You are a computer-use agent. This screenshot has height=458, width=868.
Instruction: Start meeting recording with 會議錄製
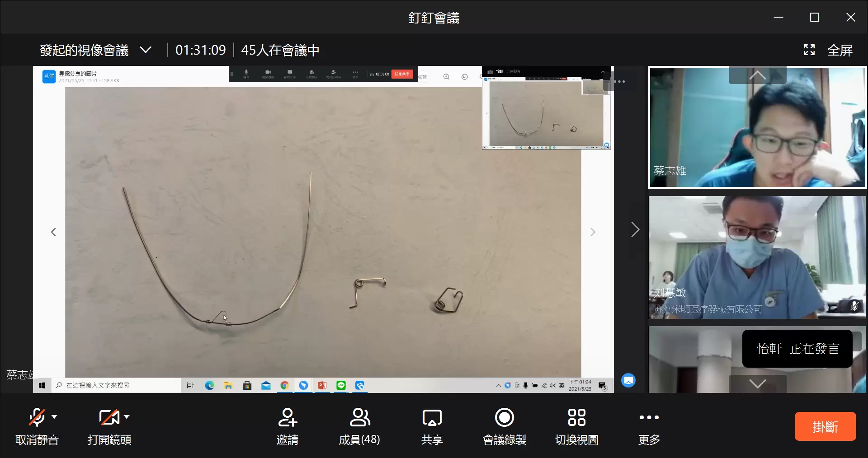504,417
